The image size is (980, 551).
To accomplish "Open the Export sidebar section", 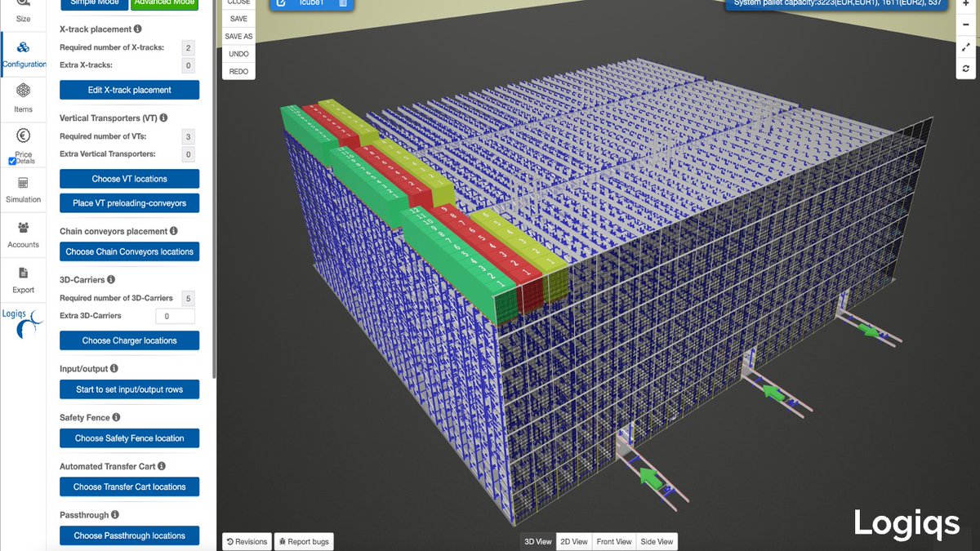I will [x=23, y=279].
